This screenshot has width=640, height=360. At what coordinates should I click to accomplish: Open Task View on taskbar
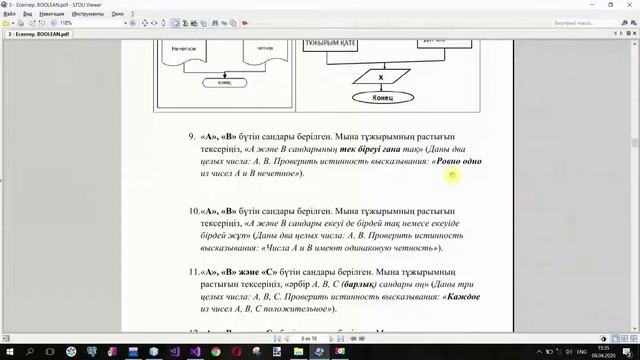(50, 351)
